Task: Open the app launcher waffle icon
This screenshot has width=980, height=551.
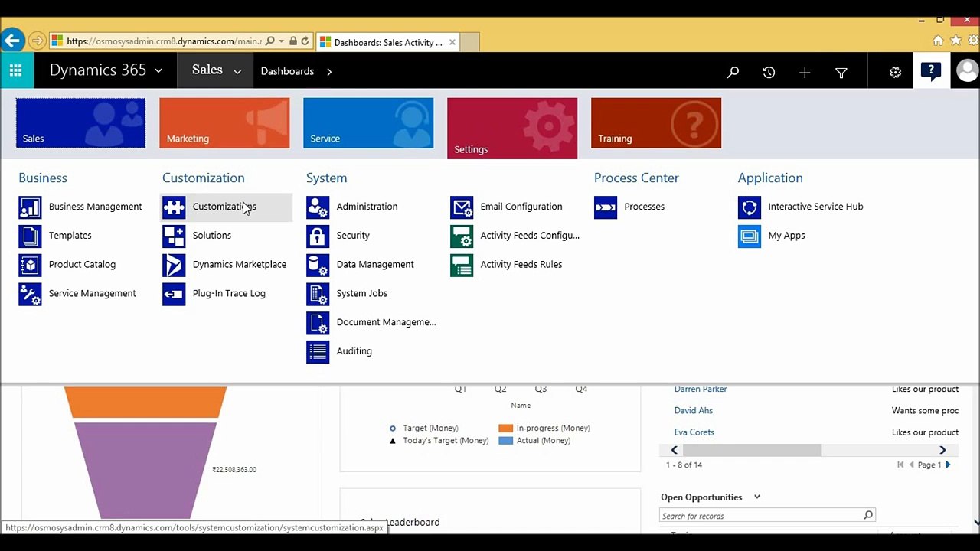Action: click(16, 71)
